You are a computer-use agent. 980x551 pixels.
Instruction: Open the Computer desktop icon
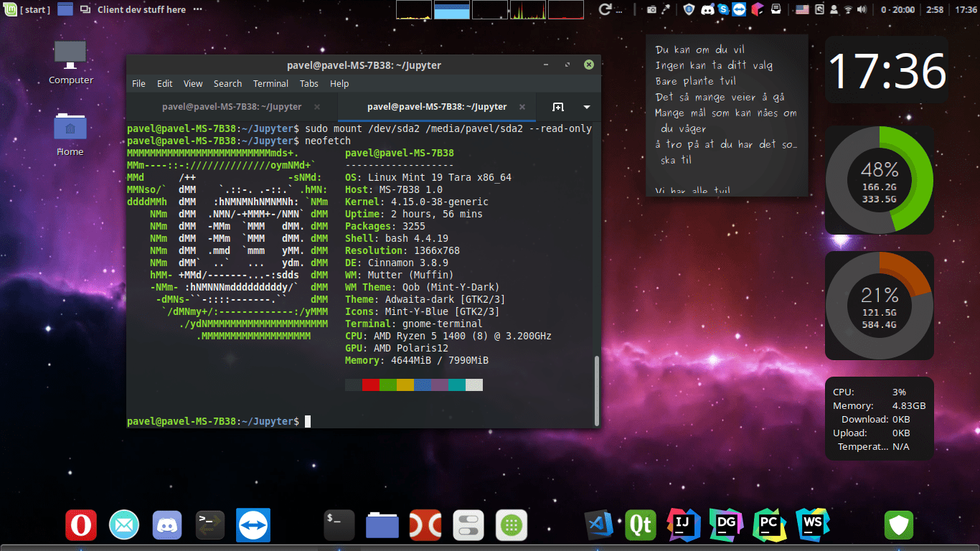click(70, 63)
